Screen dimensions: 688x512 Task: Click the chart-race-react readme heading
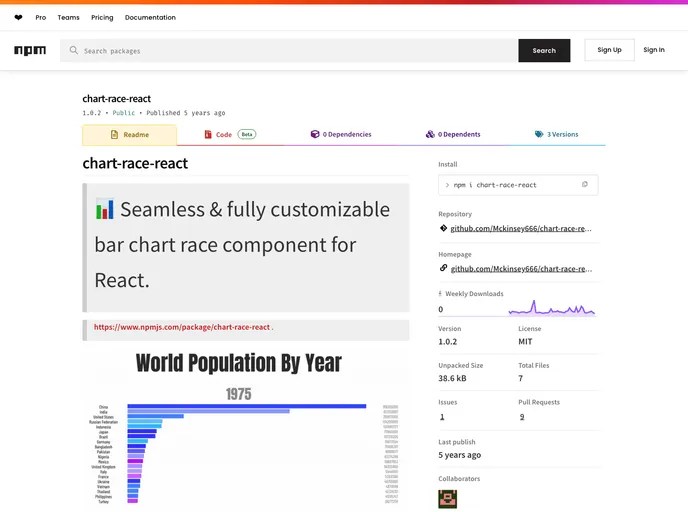pos(135,163)
